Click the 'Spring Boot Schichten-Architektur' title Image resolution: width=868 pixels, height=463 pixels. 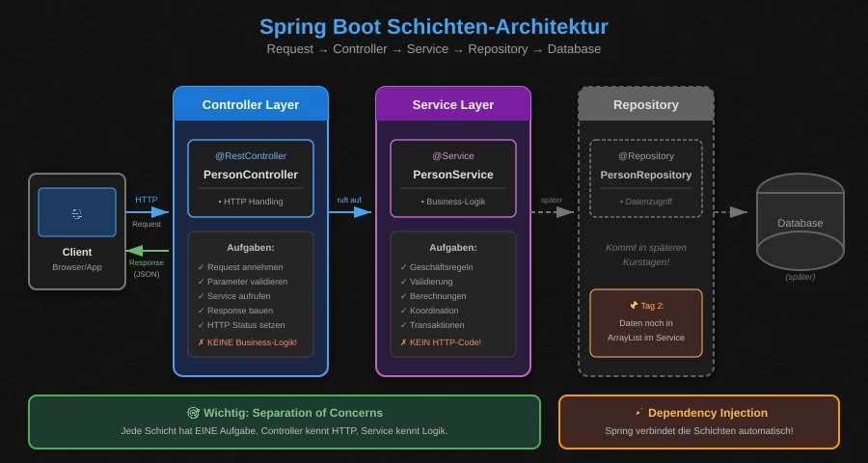(434, 27)
